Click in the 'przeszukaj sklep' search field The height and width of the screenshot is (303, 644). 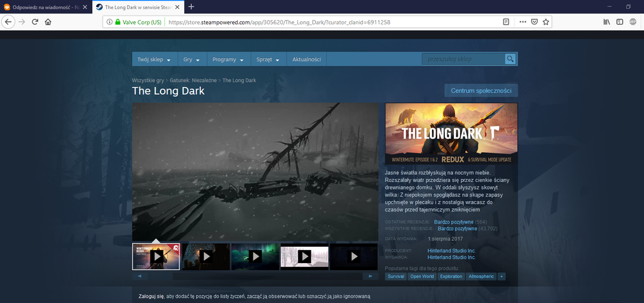462,59
